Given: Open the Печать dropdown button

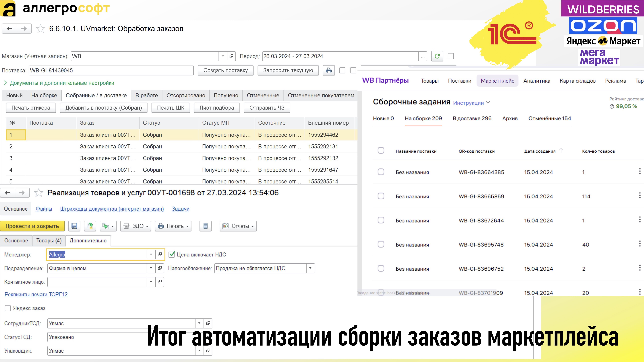Looking at the screenshot, I should coord(173,226).
